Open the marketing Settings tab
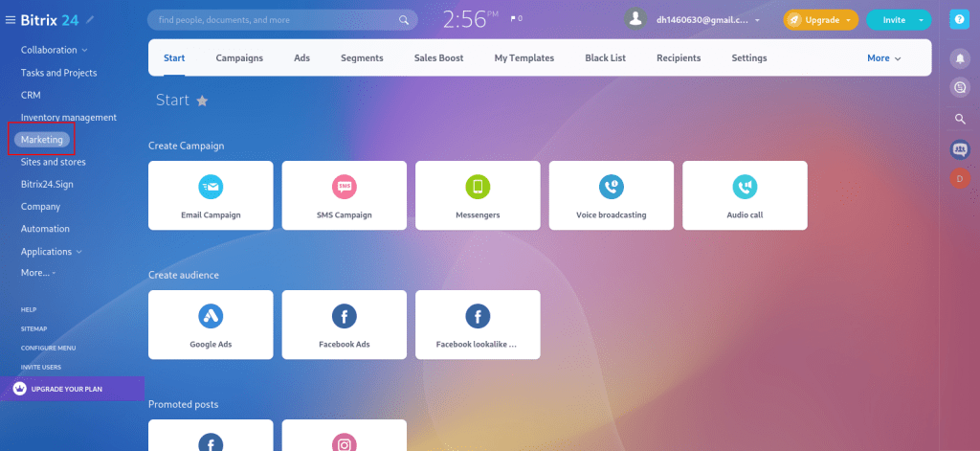 749,58
